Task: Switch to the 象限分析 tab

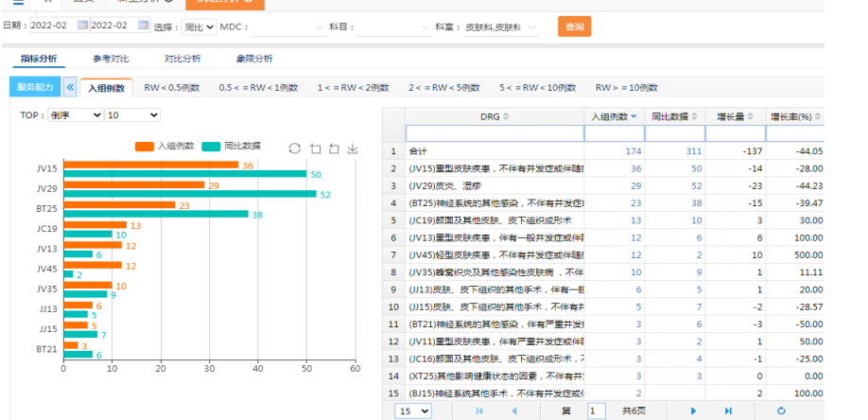Action: pyautogui.click(x=254, y=59)
